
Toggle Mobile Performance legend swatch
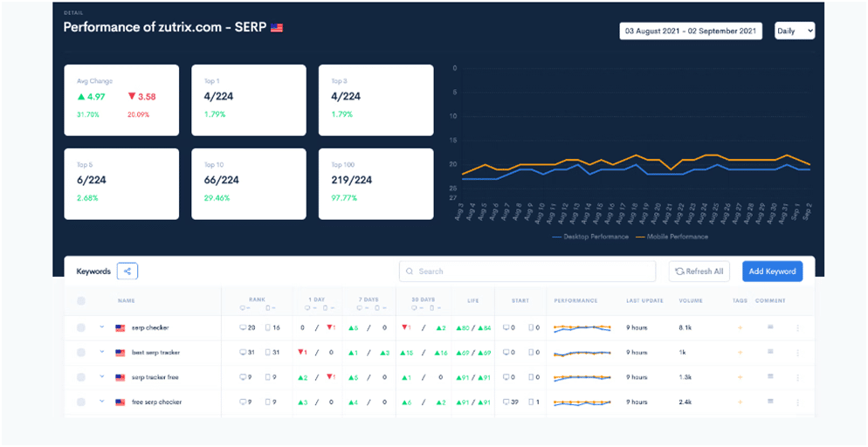coord(640,237)
